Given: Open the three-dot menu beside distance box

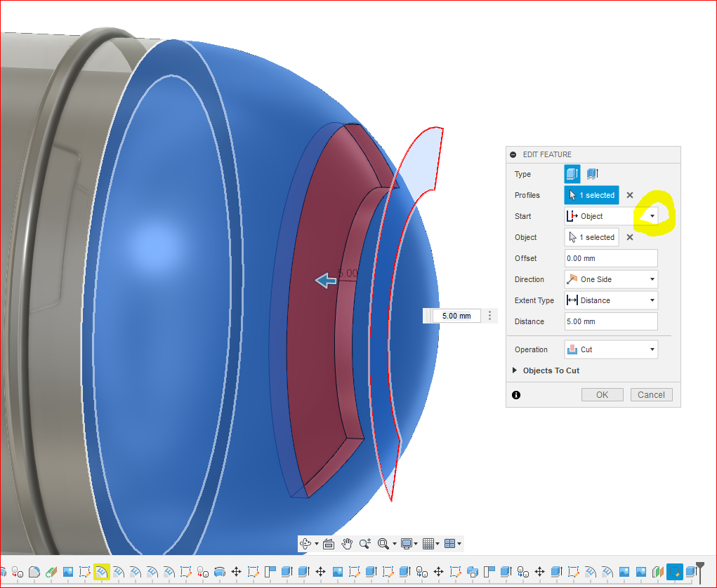Looking at the screenshot, I should [x=489, y=316].
